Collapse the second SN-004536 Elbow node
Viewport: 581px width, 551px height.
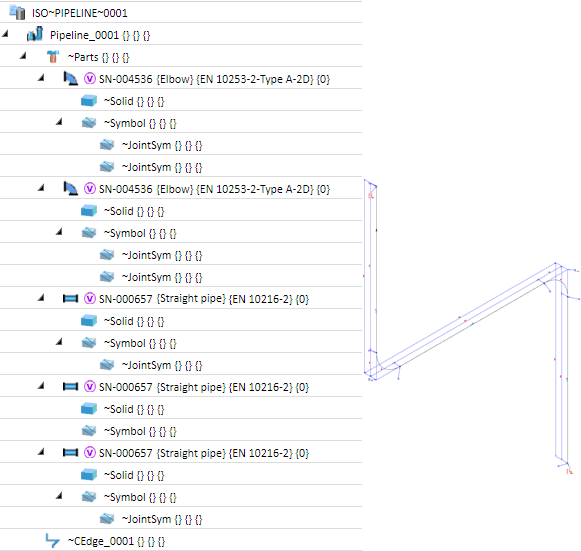(41, 188)
